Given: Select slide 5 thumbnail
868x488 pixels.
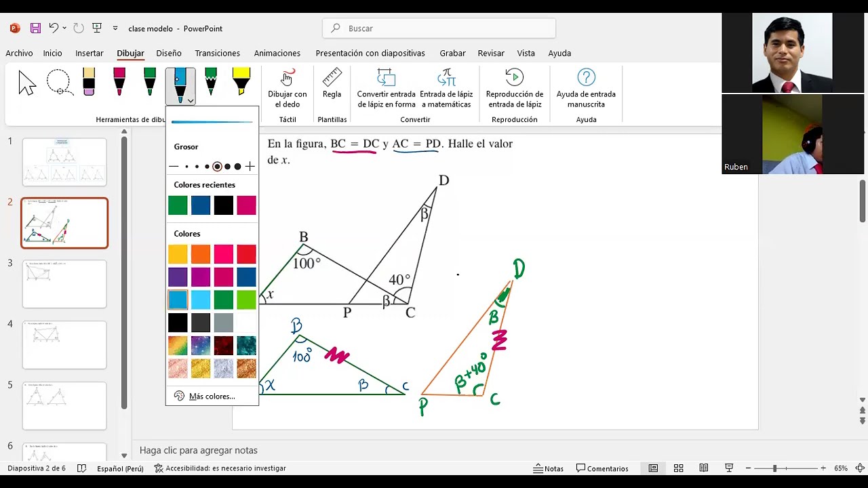Looking at the screenshot, I should [64, 406].
